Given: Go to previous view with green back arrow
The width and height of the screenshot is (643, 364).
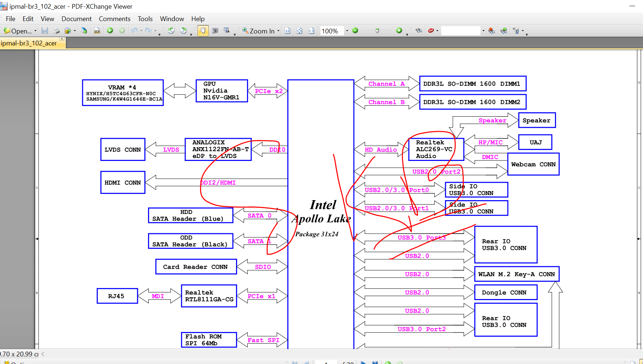Looking at the screenshot, I should (110, 31).
